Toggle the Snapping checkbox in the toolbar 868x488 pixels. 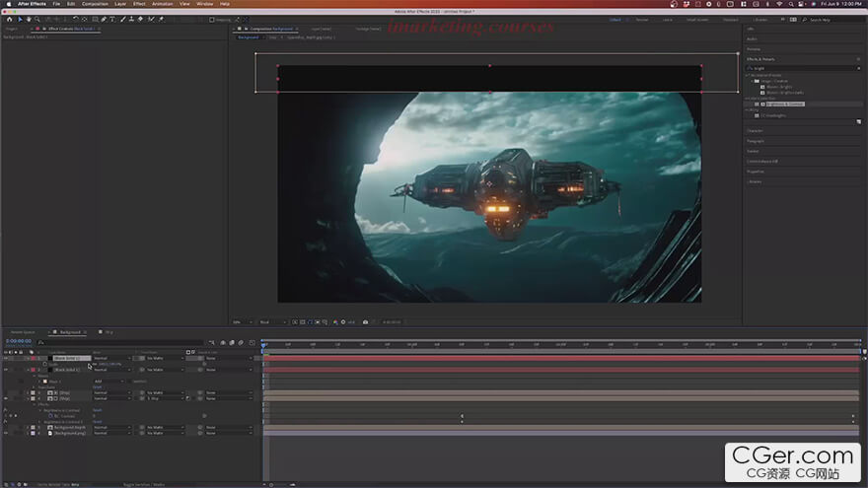coord(212,20)
